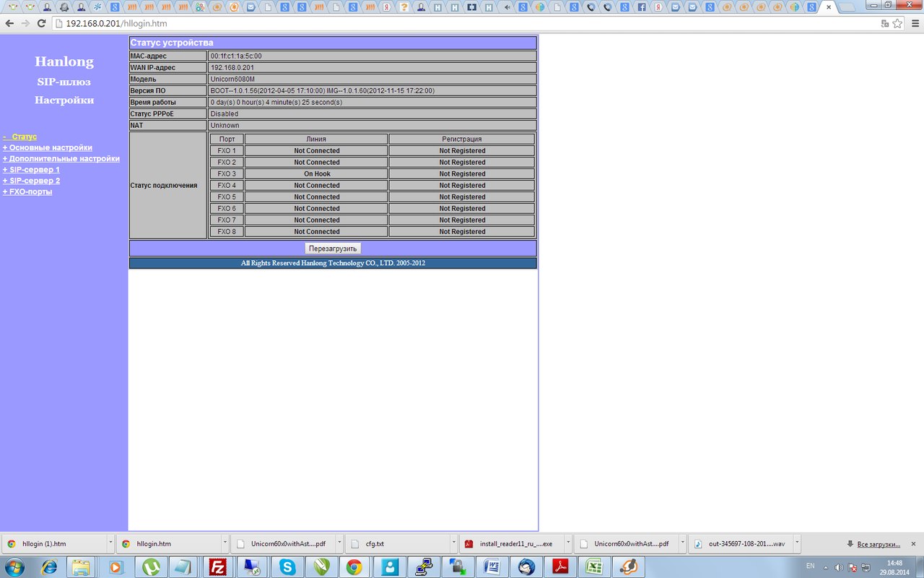Screen dimensions: 924x578
Task: Launch Skype from the taskbar
Action: (287, 567)
